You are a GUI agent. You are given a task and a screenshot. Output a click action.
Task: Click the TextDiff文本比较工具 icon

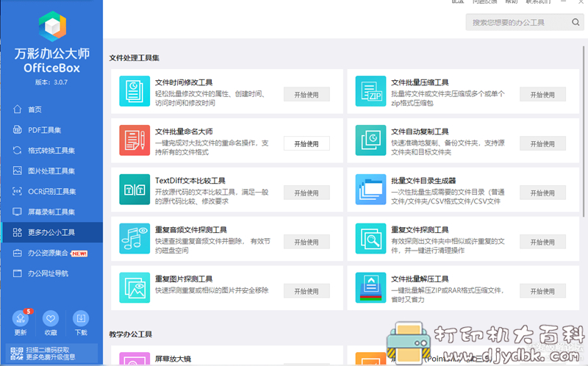coord(135,190)
